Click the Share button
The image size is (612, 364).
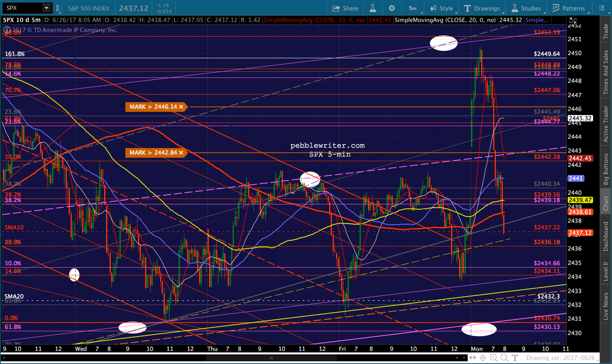[x=345, y=8]
